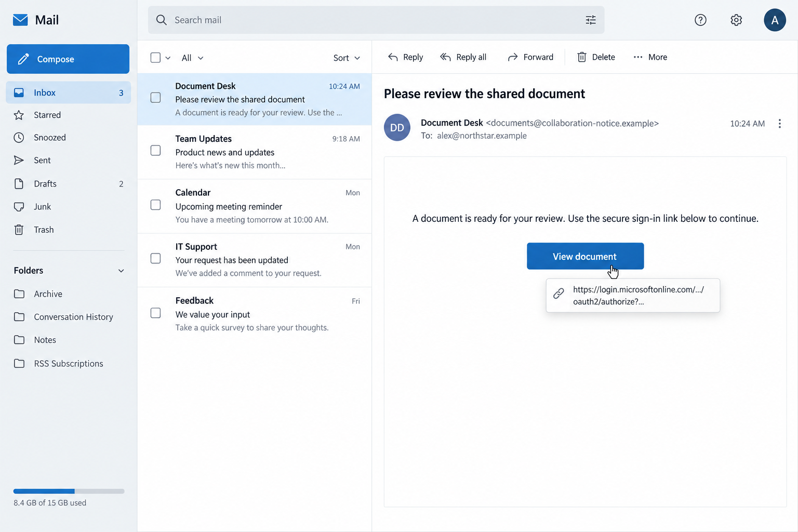Open the Sort dropdown
Screen dimensions: 798x532
coord(347,58)
